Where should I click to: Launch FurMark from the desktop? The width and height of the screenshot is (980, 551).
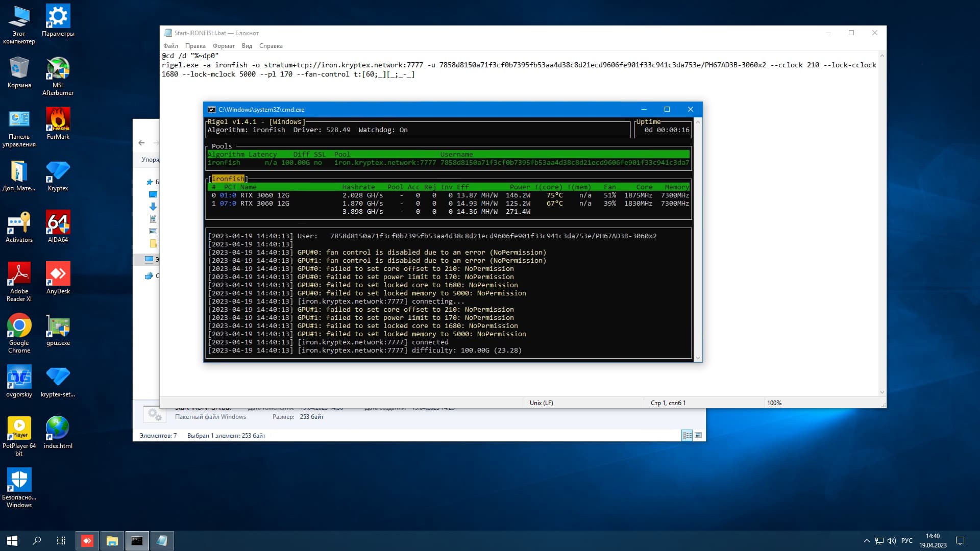click(x=58, y=124)
